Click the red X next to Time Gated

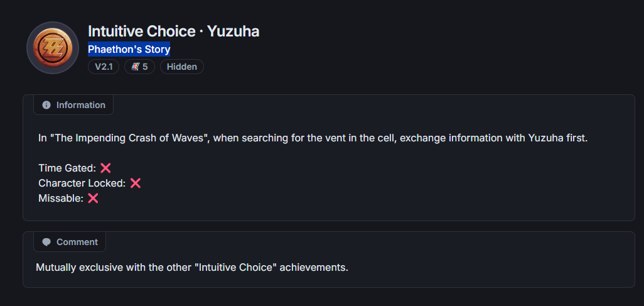(x=105, y=168)
